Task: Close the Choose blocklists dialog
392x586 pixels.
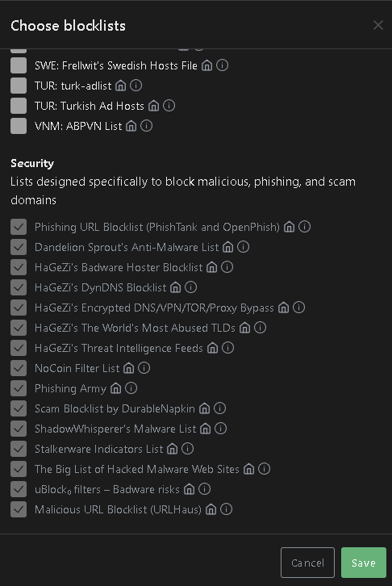Action: click(x=378, y=25)
